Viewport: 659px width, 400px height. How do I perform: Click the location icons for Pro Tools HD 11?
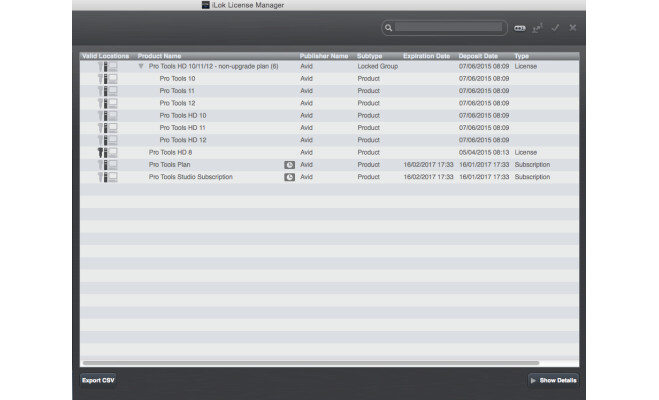(108, 128)
